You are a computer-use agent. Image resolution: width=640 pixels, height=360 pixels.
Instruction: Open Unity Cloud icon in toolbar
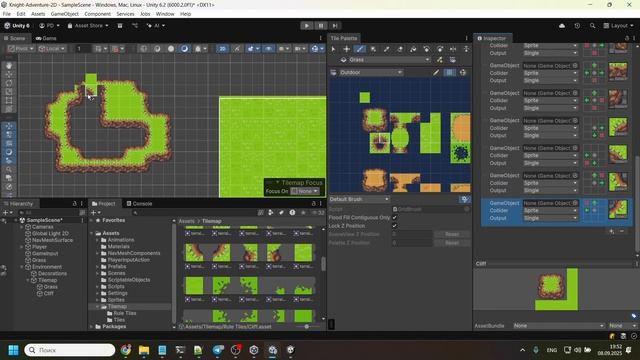562,26
